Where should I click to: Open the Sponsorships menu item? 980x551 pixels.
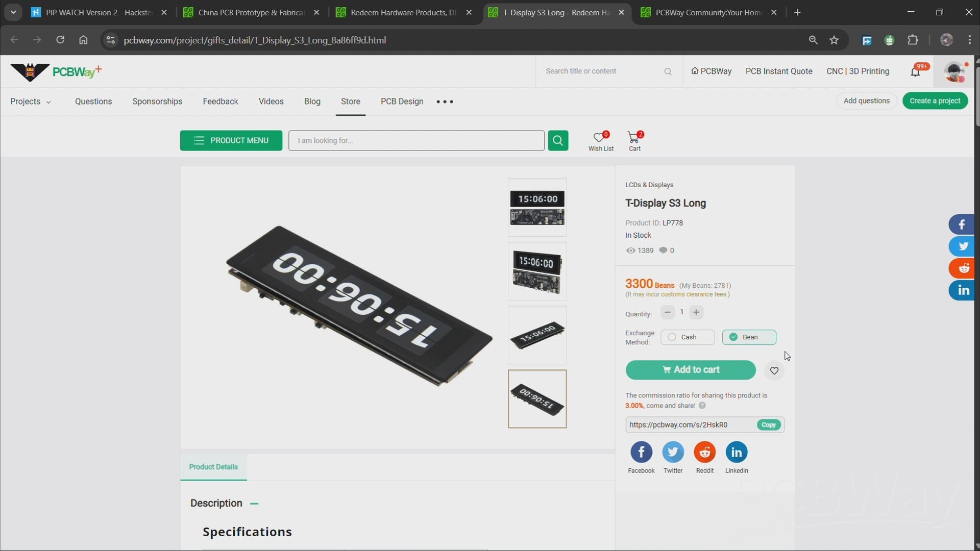157,102
